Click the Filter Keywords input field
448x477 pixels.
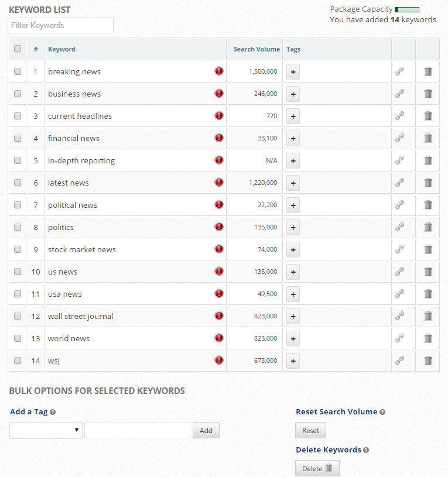tap(60, 25)
